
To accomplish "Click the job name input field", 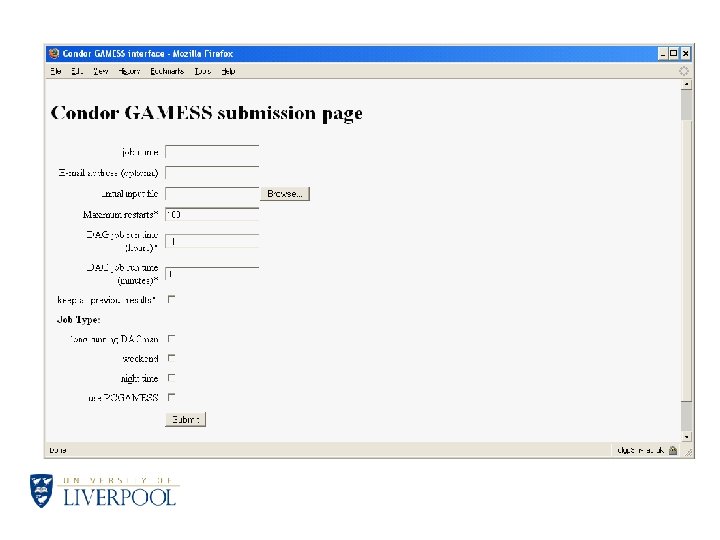I will point(212,152).
